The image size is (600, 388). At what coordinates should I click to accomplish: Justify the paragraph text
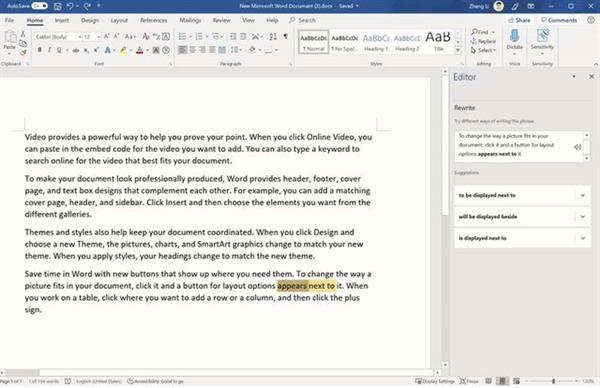point(212,50)
